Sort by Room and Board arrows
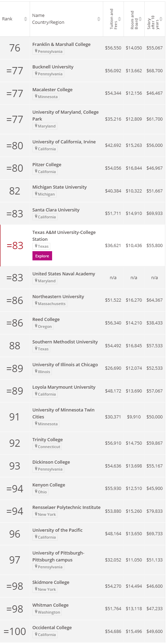 (140, 19)
